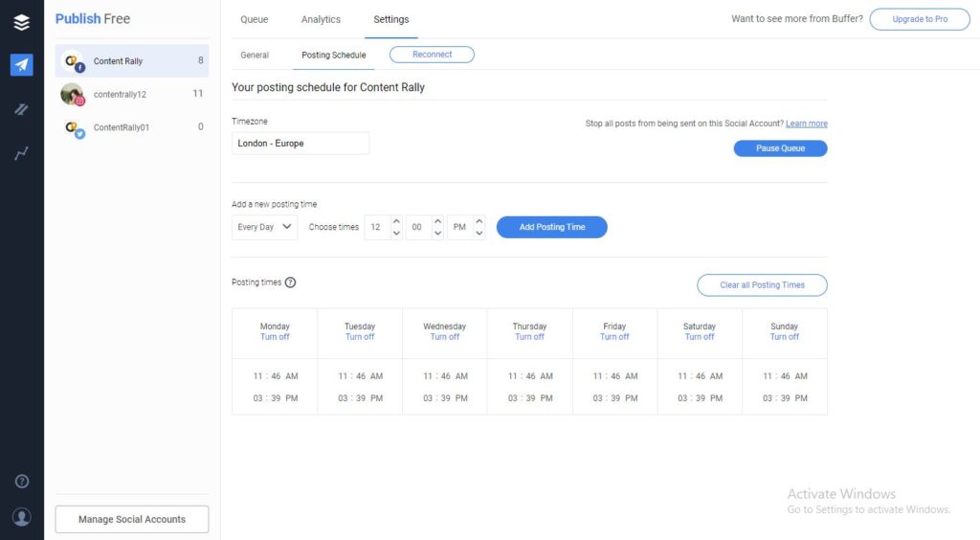Follow the Learn more link
Image resolution: width=980 pixels, height=540 pixels.
(x=806, y=124)
